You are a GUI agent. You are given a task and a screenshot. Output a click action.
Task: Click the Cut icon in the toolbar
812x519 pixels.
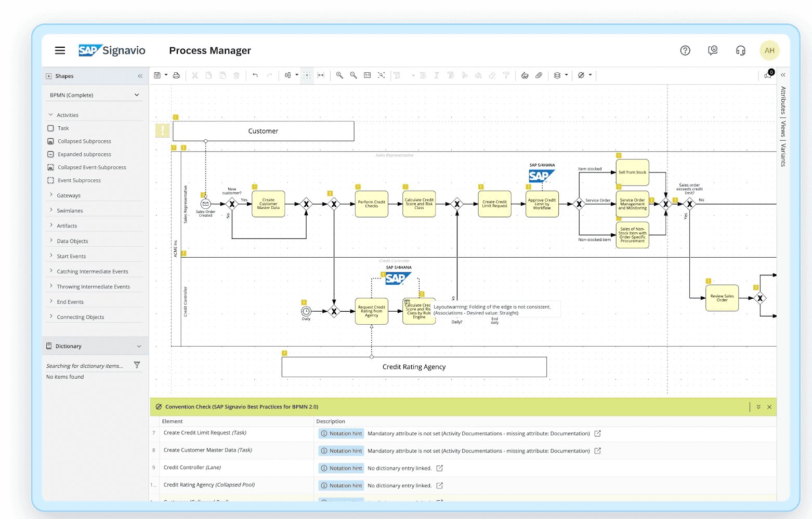[194, 75]
